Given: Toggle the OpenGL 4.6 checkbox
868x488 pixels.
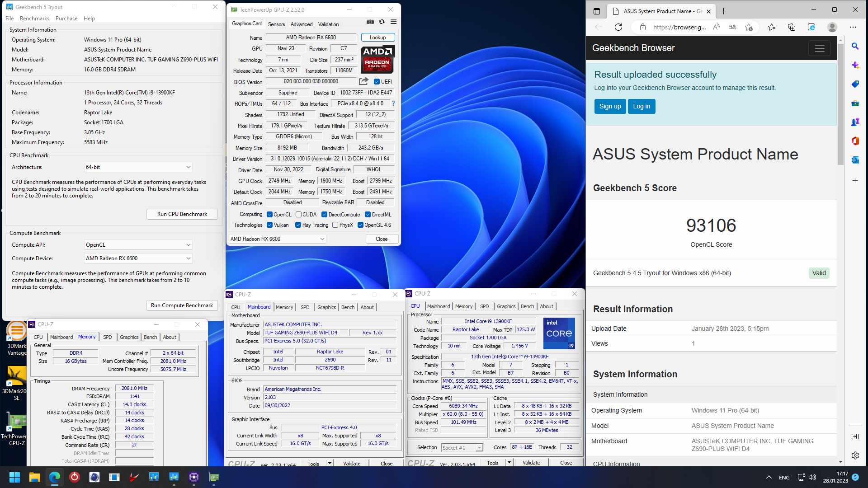Looking at the screenshot, I should point(360,225).
